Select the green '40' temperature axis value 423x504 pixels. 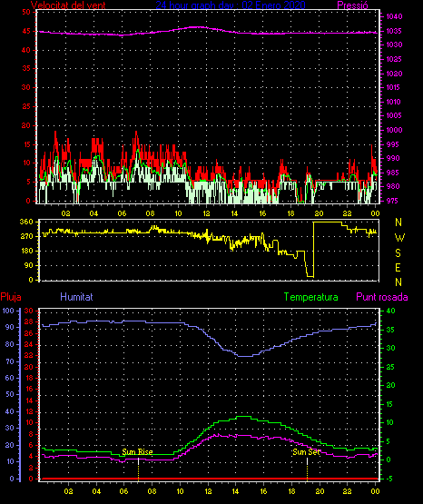[390, 311]
